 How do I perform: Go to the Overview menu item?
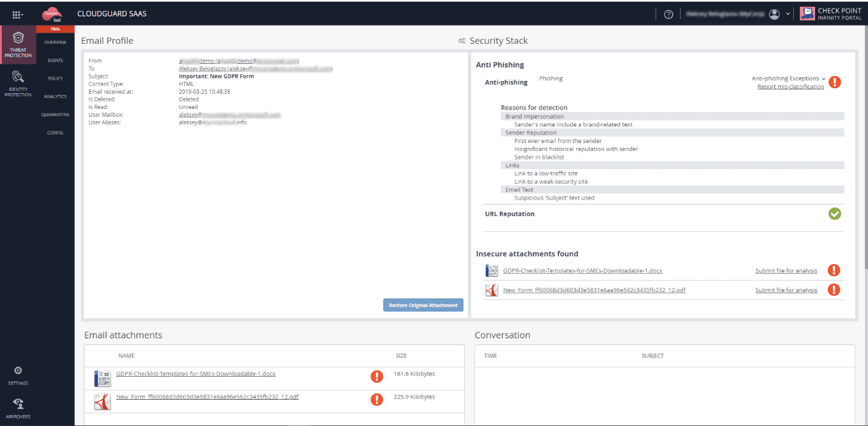point(55,42)
